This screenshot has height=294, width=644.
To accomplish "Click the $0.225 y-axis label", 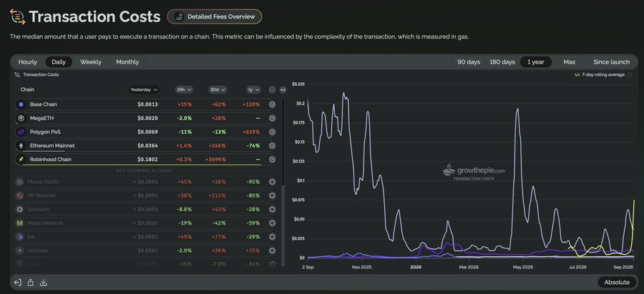I will click(x=298, y=84).
